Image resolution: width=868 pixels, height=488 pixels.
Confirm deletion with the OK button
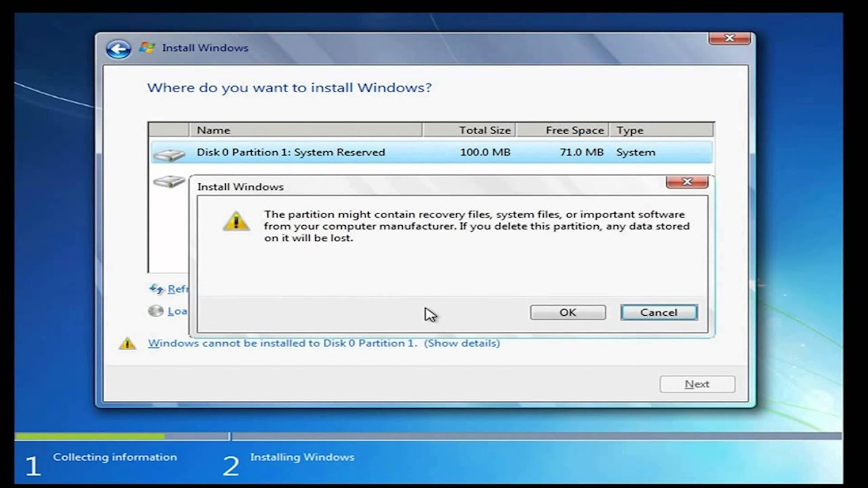click(x=568, y=312)
